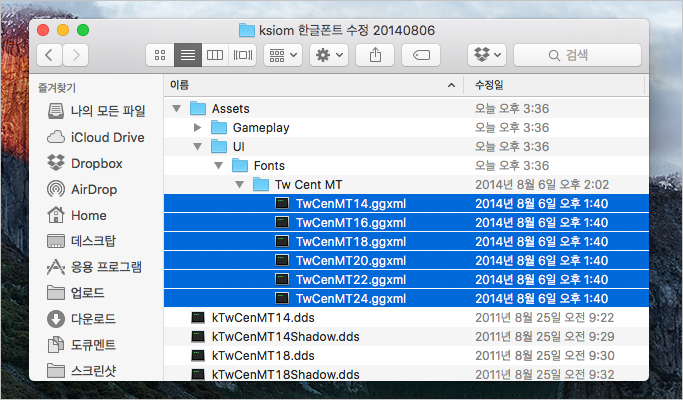Open the gear action menu
Screen dimensions: 683x400
(x=329, y=55)
